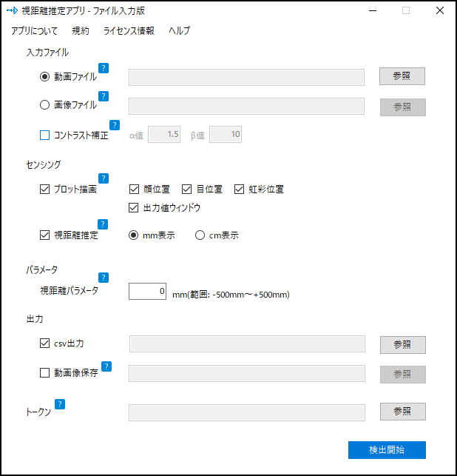Open the アプリについて menu
The height and width of the screenshot is (476, 457).
35,31
